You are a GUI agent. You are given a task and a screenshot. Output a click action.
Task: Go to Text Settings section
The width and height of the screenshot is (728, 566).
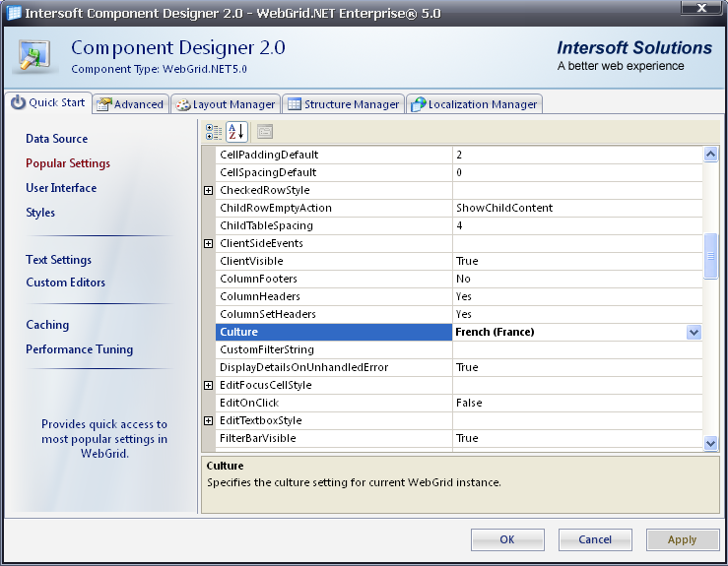(58, 260)
